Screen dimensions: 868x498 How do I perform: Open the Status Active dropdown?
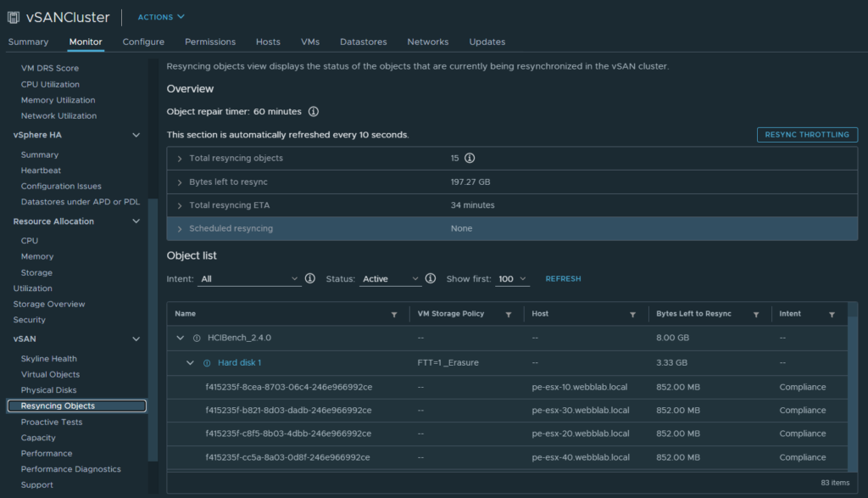(390, 278)
